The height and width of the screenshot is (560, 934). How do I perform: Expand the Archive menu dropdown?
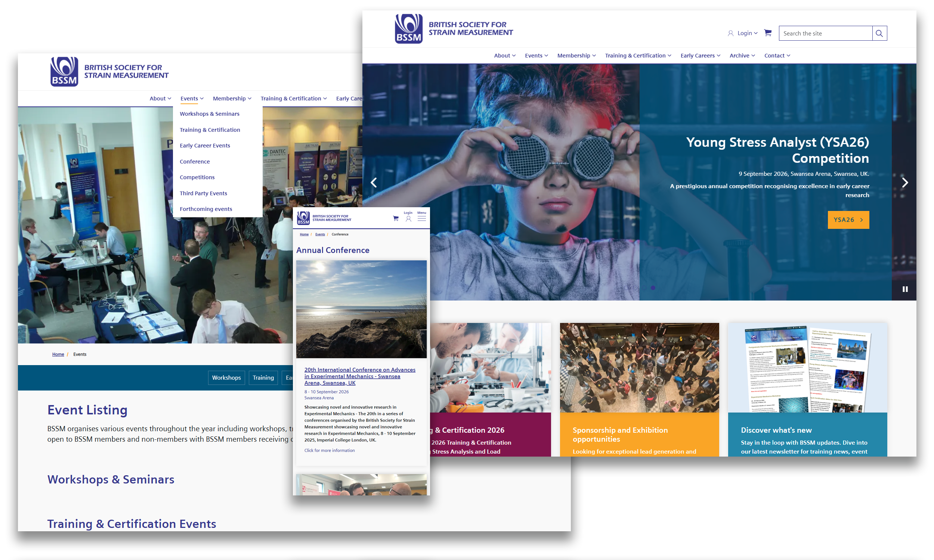742,56
